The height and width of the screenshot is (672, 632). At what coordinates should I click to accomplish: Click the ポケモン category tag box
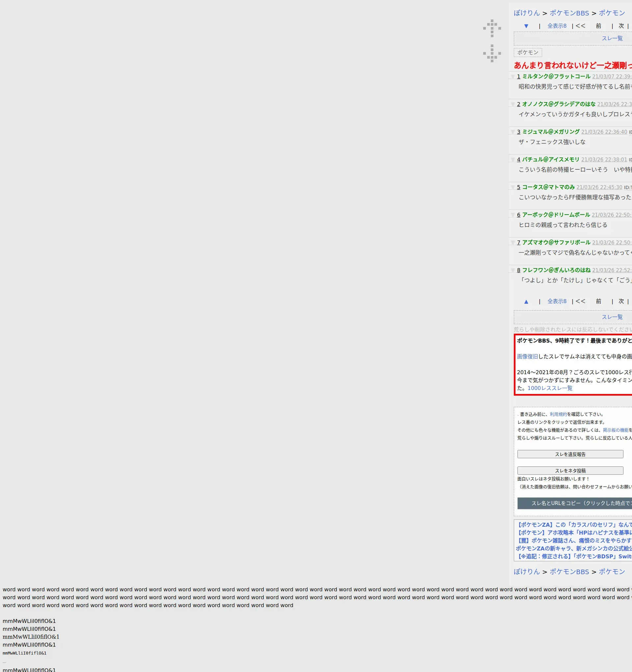point(528,52)
